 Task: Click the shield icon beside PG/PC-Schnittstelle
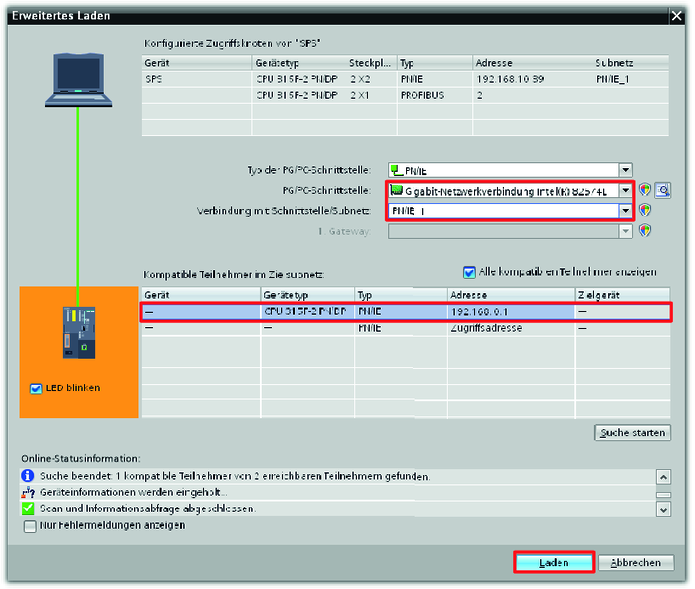645,190
